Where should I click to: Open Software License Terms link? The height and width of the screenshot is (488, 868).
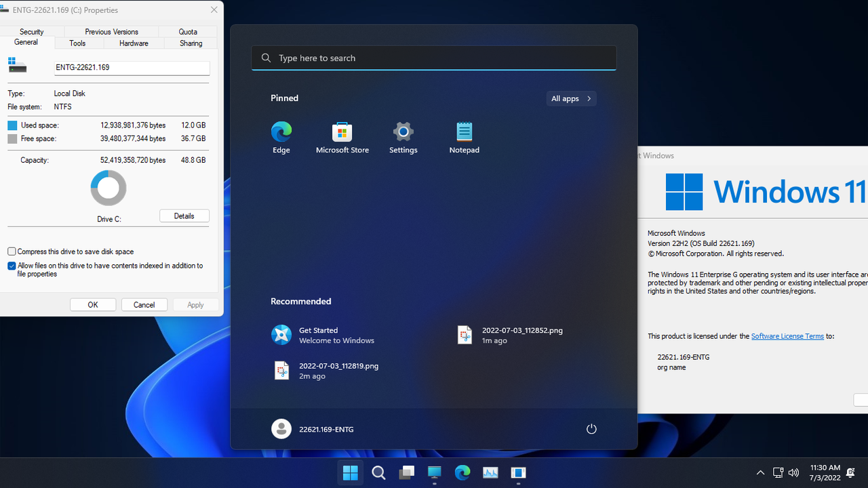coord(787,336)
